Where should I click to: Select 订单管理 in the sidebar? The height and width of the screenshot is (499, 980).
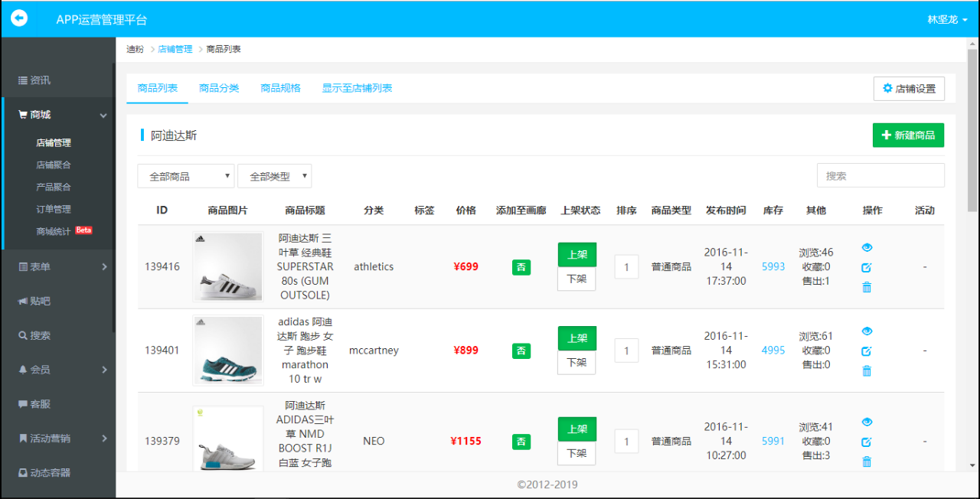(54, 209)
